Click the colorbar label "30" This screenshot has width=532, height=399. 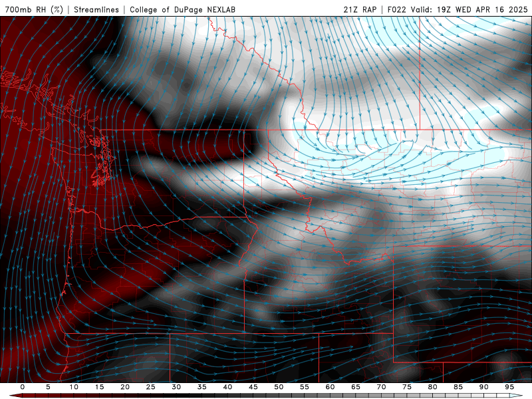[176, 387]
